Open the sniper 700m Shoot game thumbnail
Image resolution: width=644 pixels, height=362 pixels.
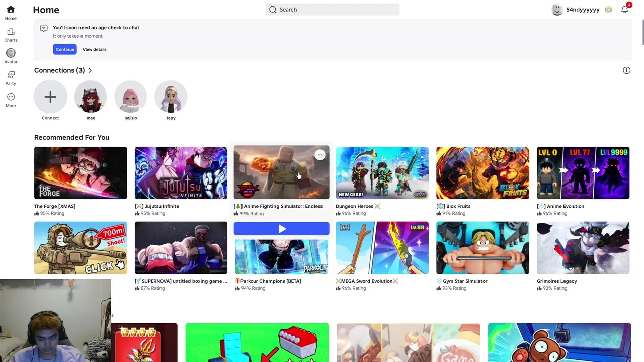(x=80, y=248)
